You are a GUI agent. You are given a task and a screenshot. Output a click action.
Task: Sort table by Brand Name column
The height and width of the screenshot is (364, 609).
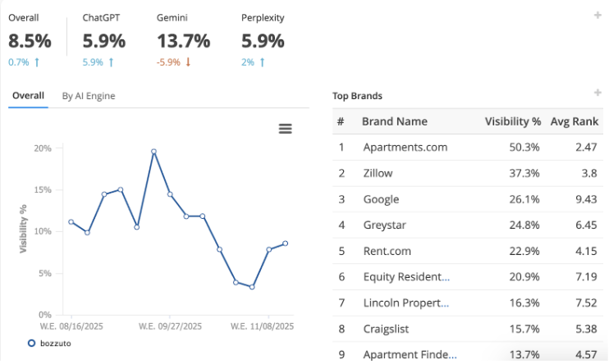tap(395, 121)
